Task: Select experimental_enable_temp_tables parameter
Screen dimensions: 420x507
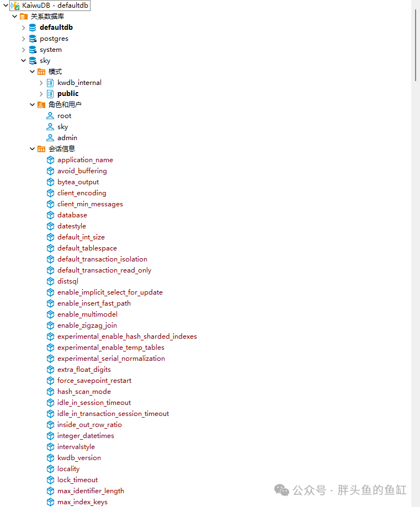Action: (x=111, y=347)
